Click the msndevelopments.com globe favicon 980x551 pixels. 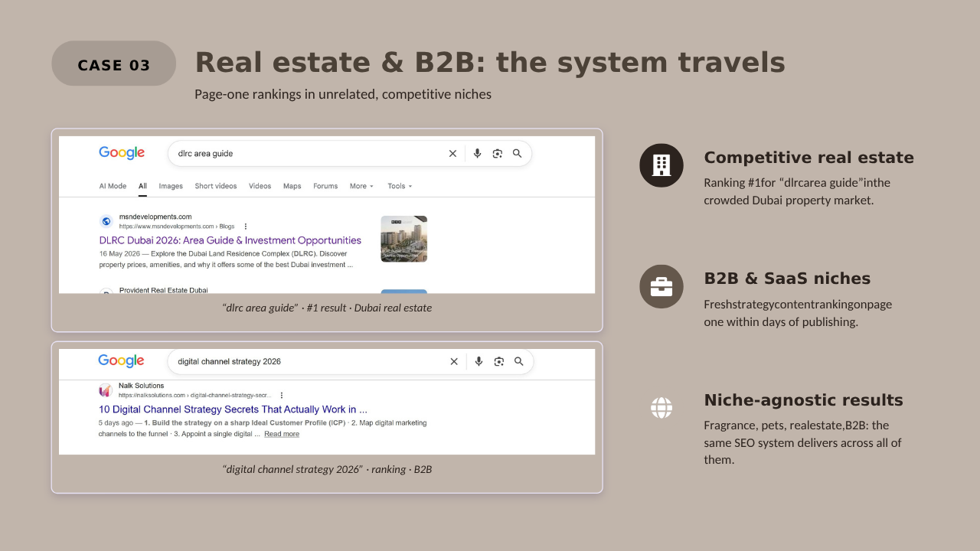pos(106,221)
